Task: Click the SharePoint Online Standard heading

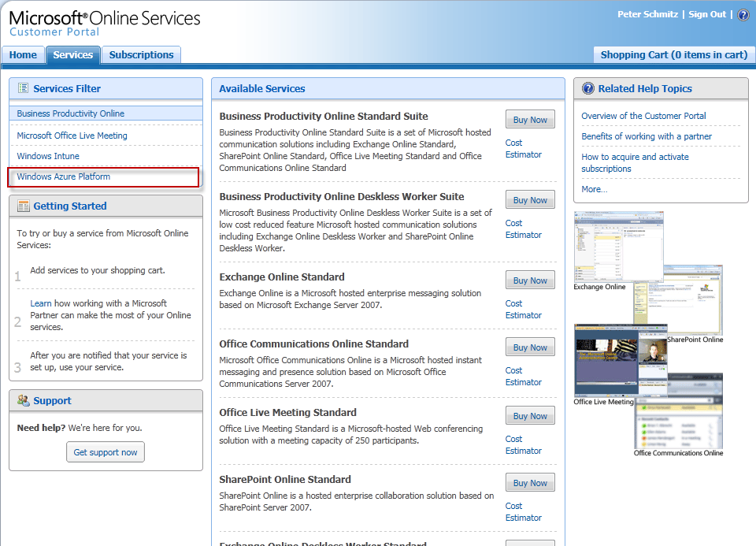Action: tap(285, 480)
